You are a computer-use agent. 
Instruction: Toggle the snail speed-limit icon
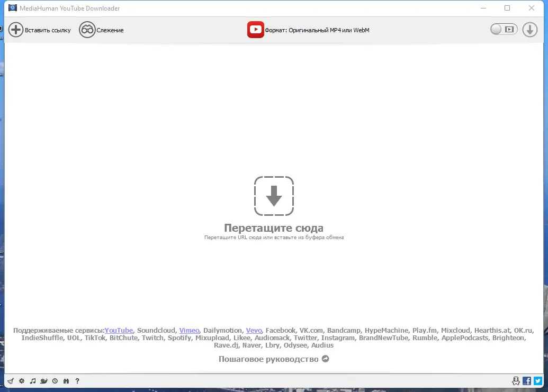44,381
